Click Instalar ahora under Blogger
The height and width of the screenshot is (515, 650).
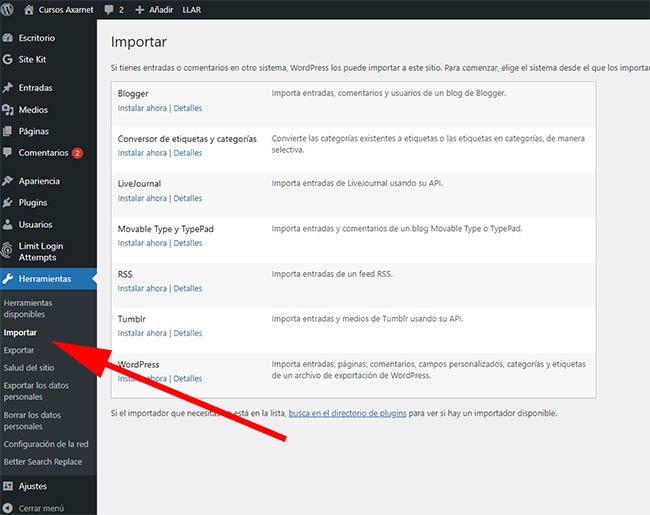(142, 108)
